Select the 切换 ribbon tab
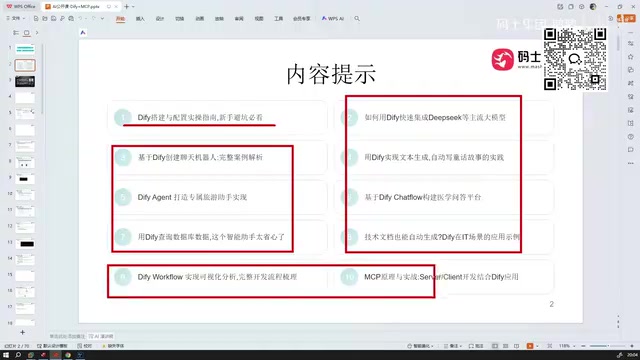 click(180, 19)
